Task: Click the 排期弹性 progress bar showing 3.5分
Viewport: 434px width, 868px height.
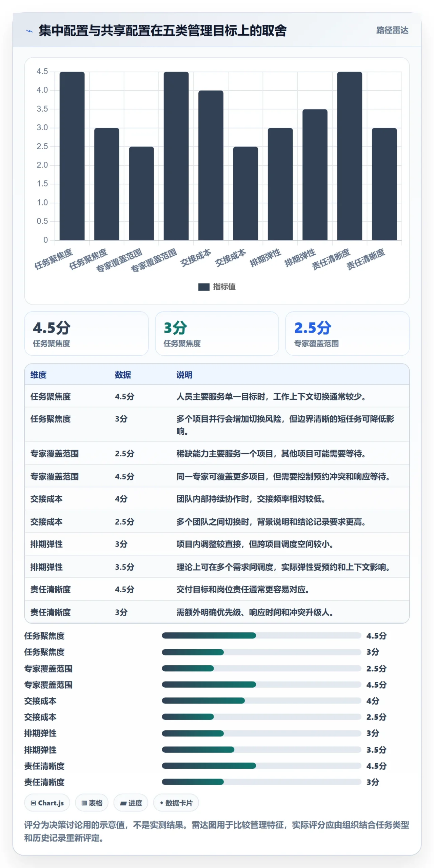Action: tap(261, 749)
